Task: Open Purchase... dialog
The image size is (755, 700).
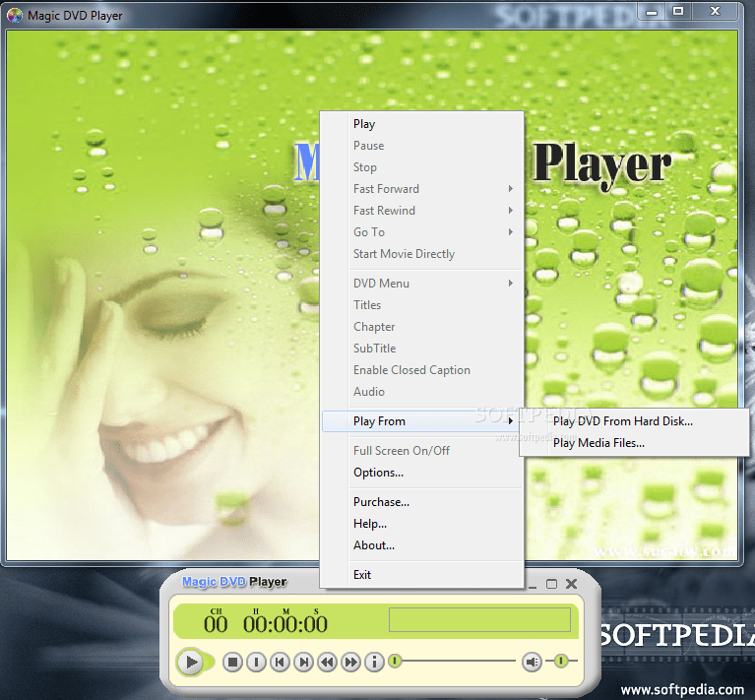Action: (422, 502)
